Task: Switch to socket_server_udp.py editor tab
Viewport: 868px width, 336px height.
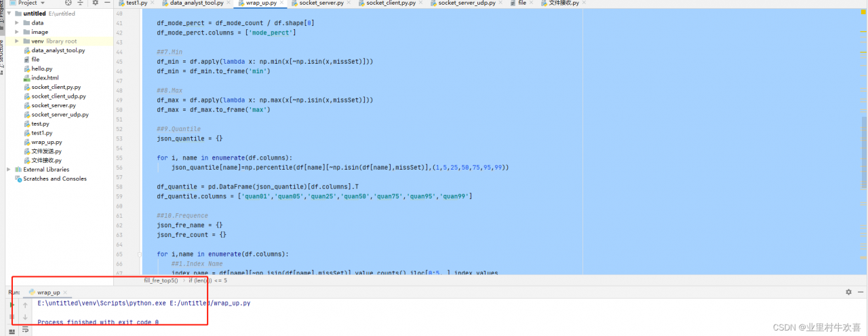Action: point(467,3)
